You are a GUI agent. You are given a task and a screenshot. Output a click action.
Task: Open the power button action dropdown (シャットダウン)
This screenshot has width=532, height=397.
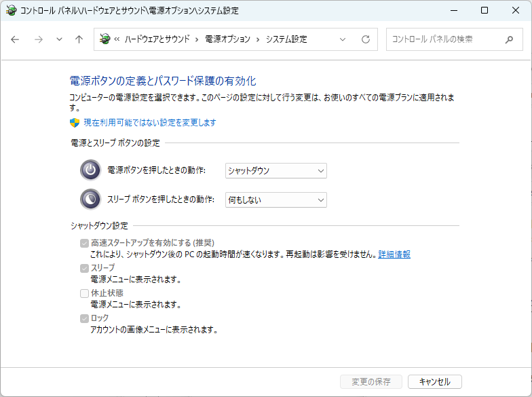point(275,170)
